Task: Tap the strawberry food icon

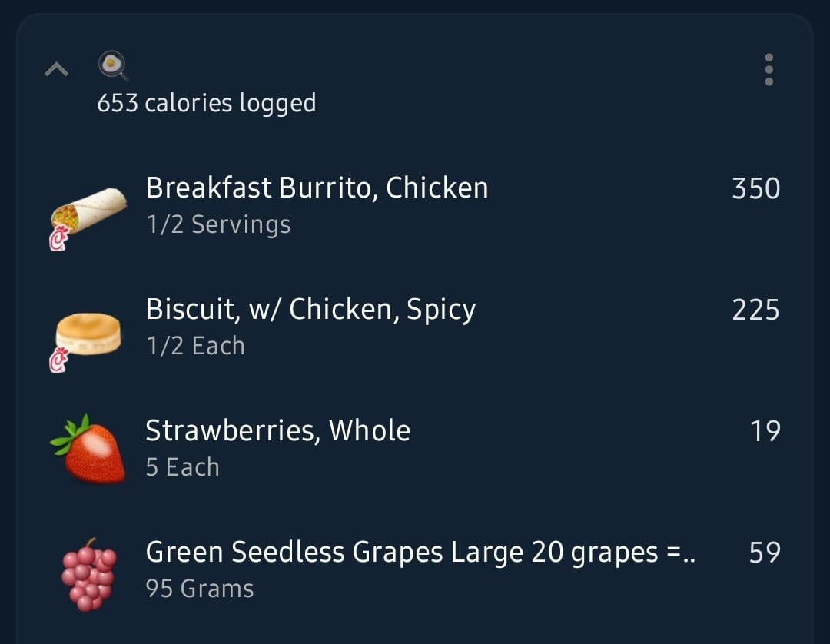Action: [88, 450]
